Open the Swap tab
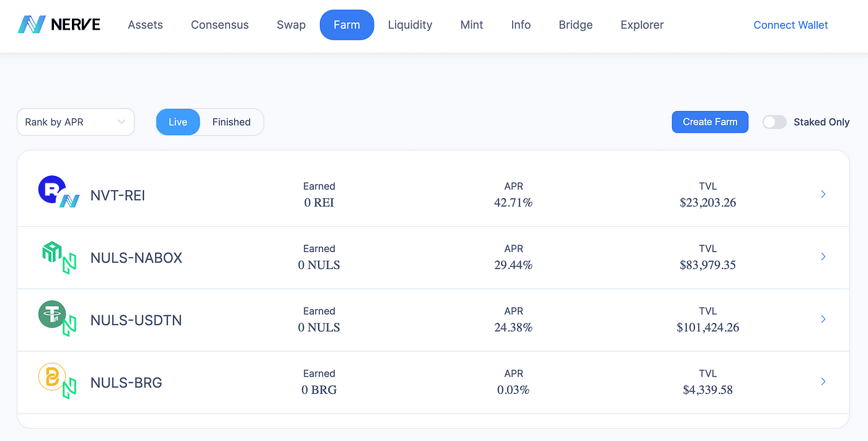Image resolution: width=868 pixels, height=441 pixels. tap(291, 25)
